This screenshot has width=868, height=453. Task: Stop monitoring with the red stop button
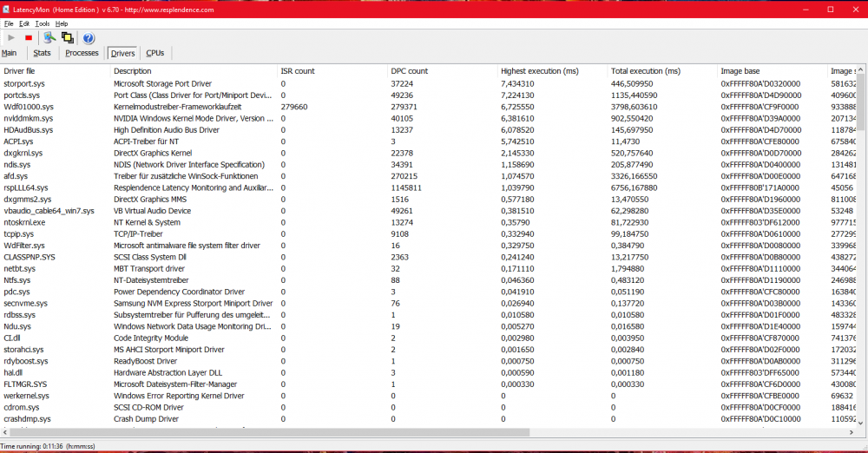[x=29, y=37]
